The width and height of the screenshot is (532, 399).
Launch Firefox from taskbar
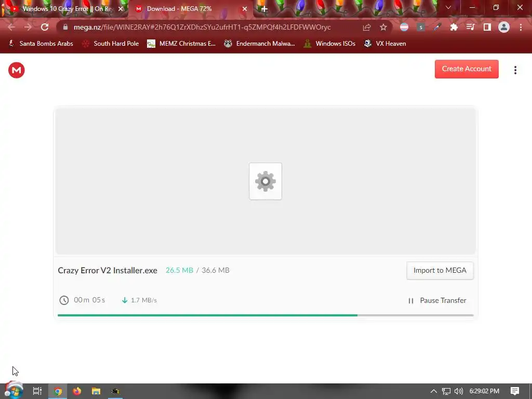click(77, 391)
